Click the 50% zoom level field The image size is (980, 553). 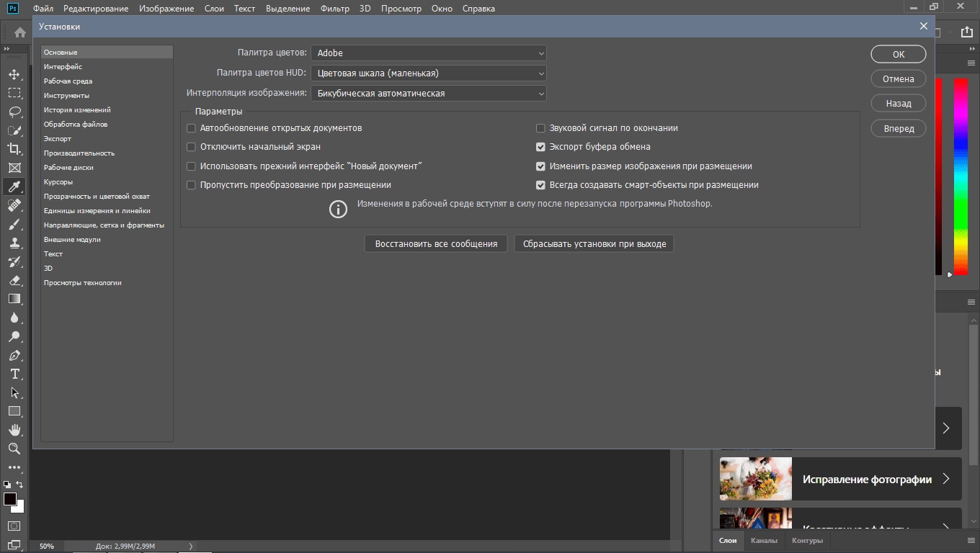point(47,547)
